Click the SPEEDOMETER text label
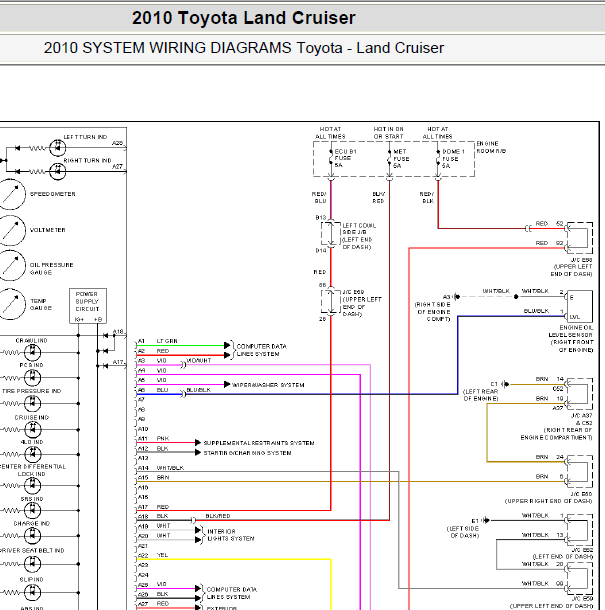 [53, 194]
